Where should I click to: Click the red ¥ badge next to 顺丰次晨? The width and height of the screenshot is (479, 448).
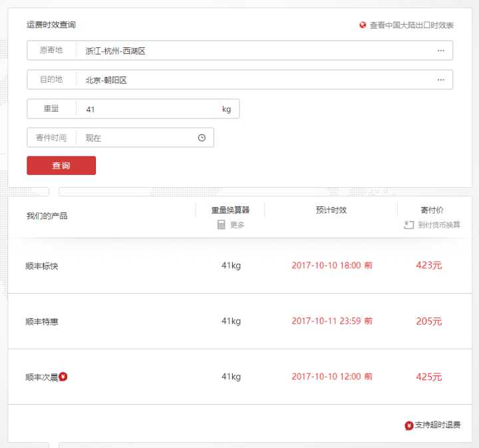[63, 377]
